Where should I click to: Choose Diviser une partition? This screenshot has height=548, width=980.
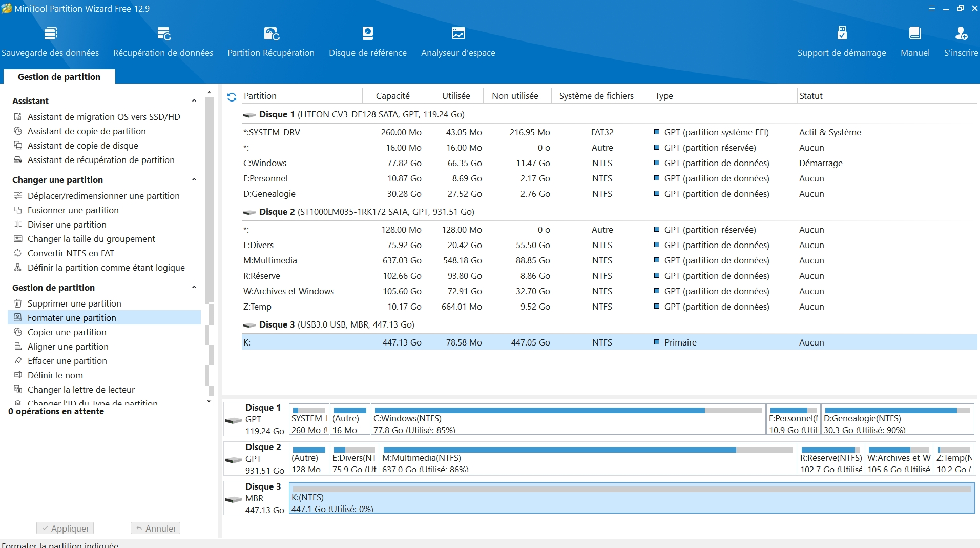[x=67, y=225]
